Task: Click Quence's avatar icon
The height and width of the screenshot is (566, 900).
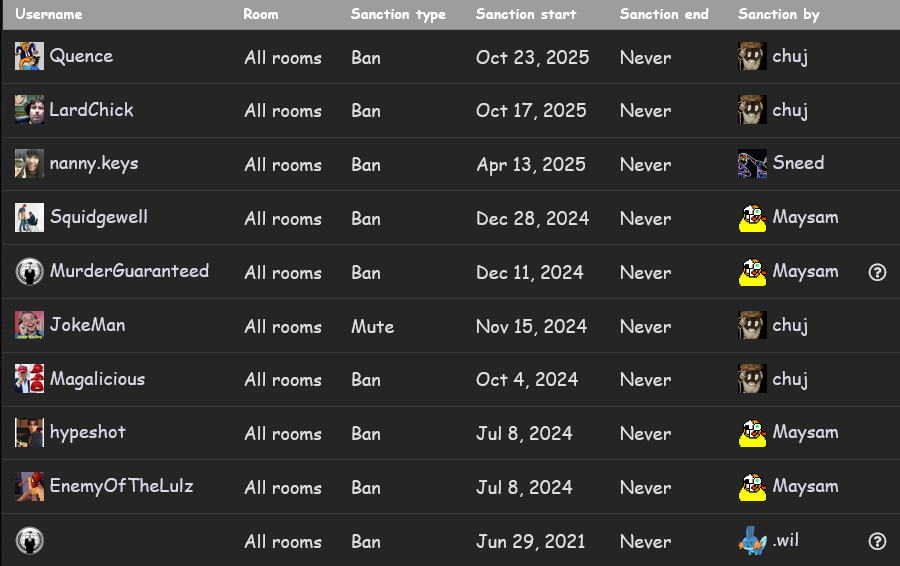Action: pyautogui.click(x=29, y=56)
